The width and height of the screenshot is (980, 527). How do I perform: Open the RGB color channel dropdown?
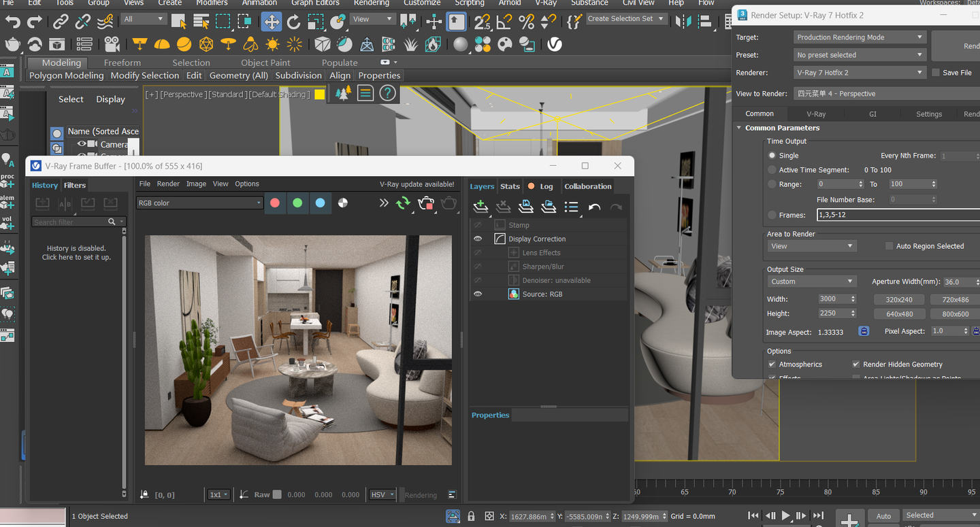200,203
